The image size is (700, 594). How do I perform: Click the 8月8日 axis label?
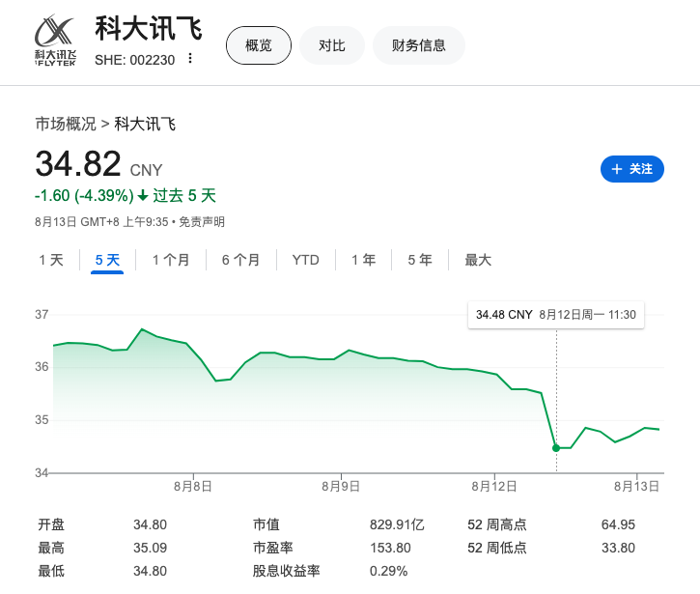pos(193,487)
